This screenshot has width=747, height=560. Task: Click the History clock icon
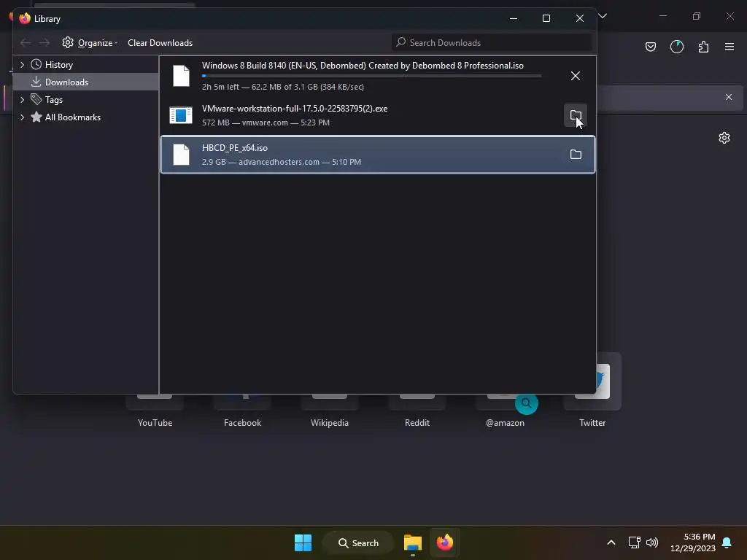point(36,64)
